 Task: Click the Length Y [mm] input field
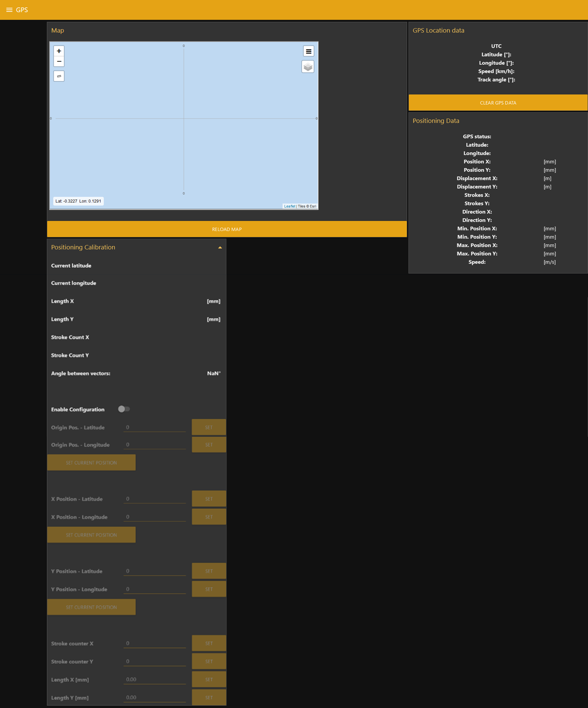[154, 697]
